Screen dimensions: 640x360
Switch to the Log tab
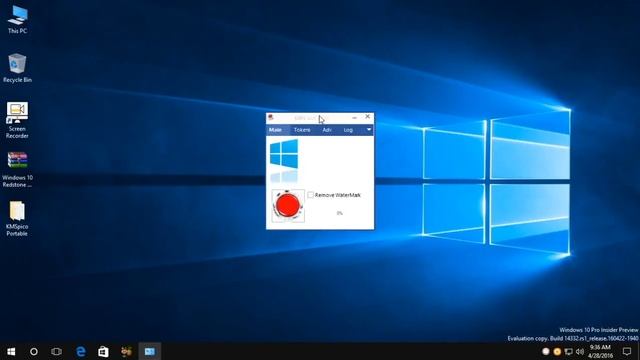(348, 130)
